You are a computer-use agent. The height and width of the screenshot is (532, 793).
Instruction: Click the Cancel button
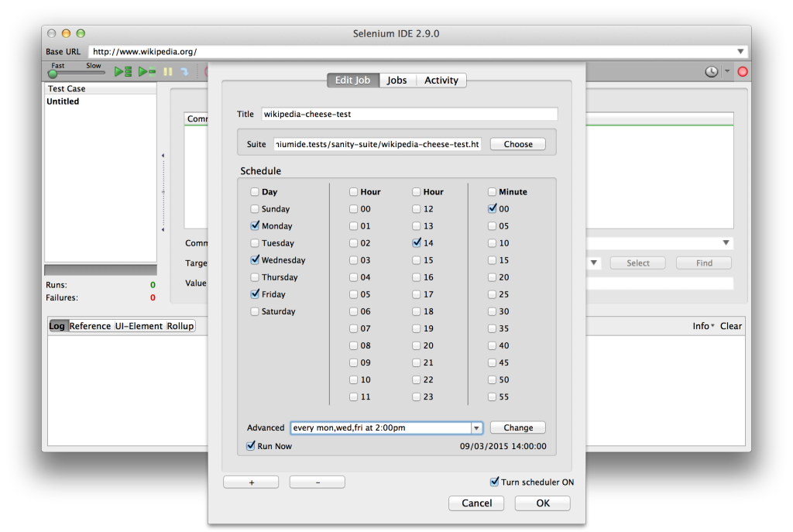coord(476,503)
